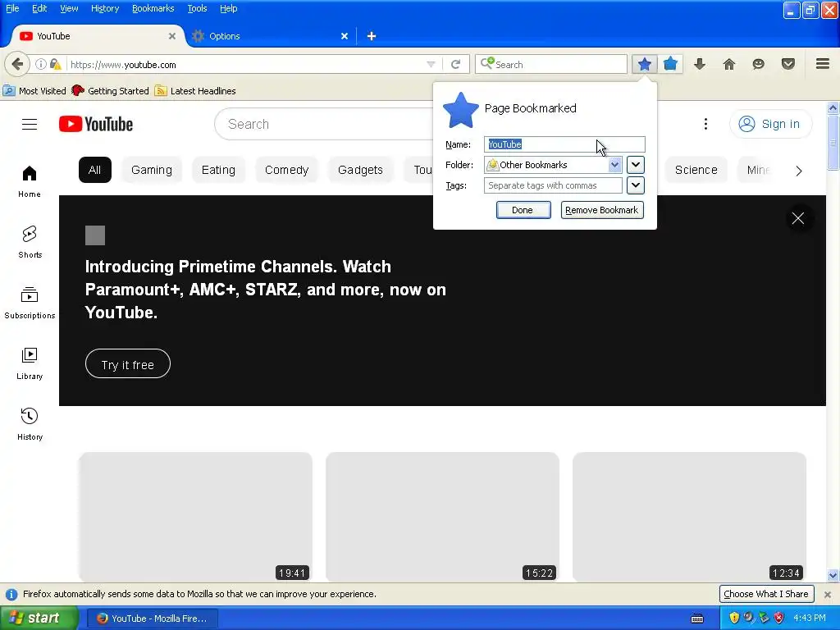Open a new tab with plus button
This screenshot has height=630, width=840.
[x=372, y=36]
